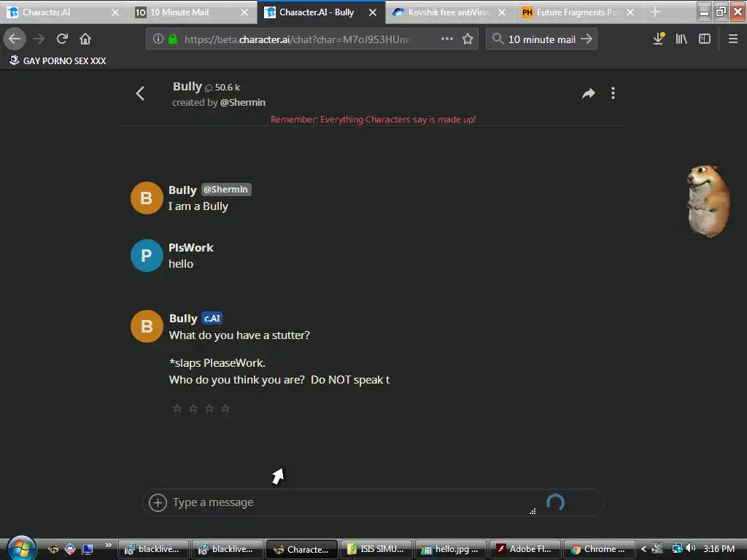Click the green padlock security icon
Screen dimensions: 747x560
(173, 39)
